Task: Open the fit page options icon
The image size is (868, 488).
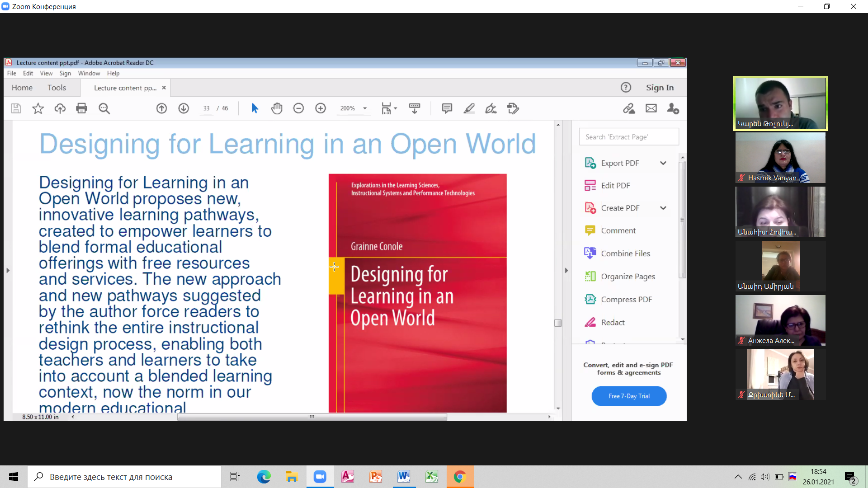Action: pos(389,108)
